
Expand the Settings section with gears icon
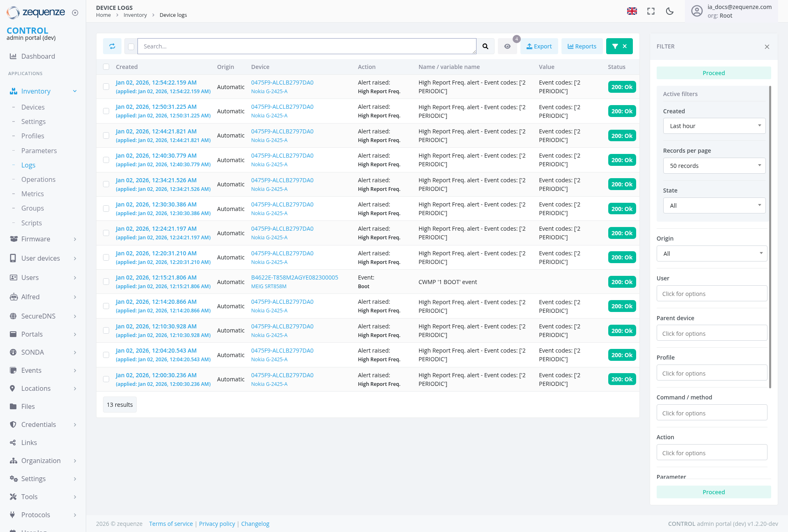(x=43, y=479)
